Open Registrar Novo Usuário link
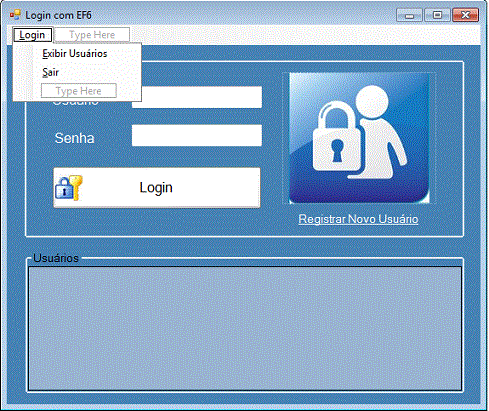489x411 pixels. pyautogui.click(x=358, y=219)
